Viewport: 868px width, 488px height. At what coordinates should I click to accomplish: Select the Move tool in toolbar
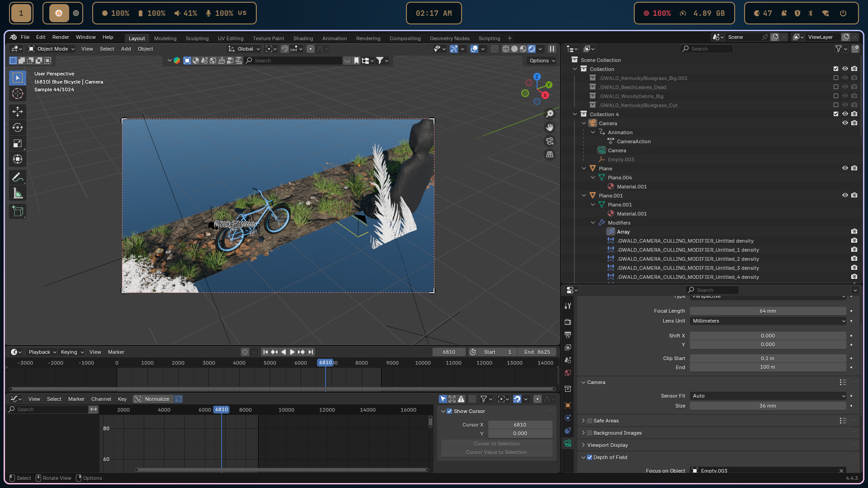pos(18,112)
